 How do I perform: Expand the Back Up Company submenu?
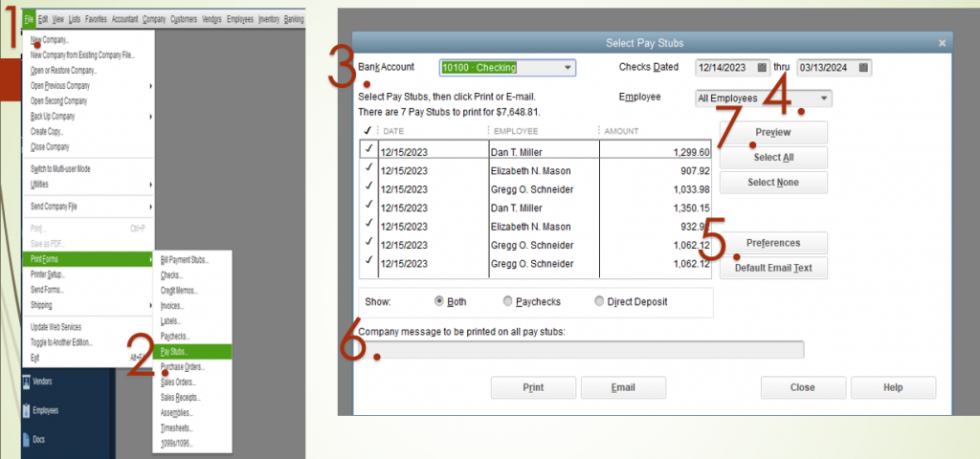pyautogui.click(x=88, y=116)
